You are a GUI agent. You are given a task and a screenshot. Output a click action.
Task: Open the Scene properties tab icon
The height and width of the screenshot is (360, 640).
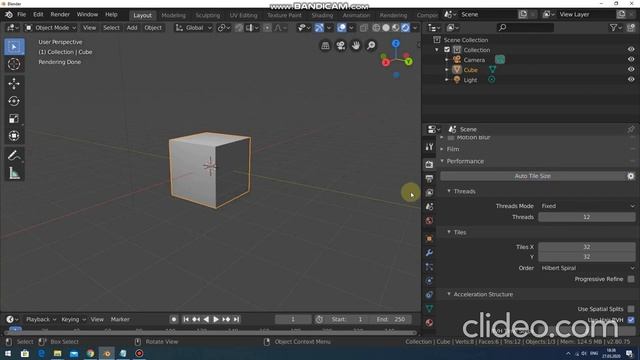[x=429, y=207]
